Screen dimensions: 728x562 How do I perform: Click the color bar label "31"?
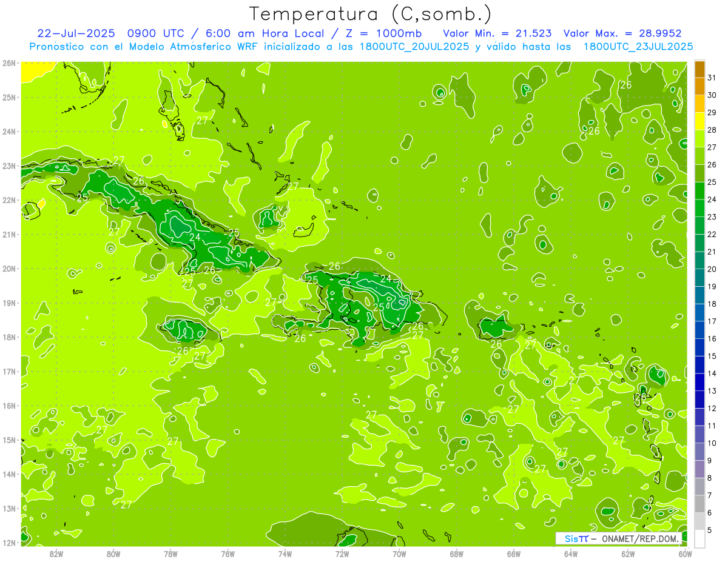click(x=712, y=78)
